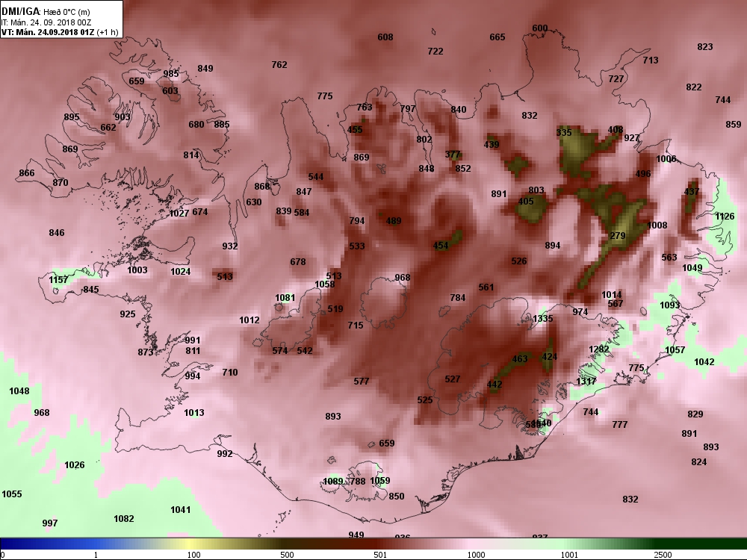Select the 1024 label
This screenshot has width=747, height=560.
click(181, 272)
